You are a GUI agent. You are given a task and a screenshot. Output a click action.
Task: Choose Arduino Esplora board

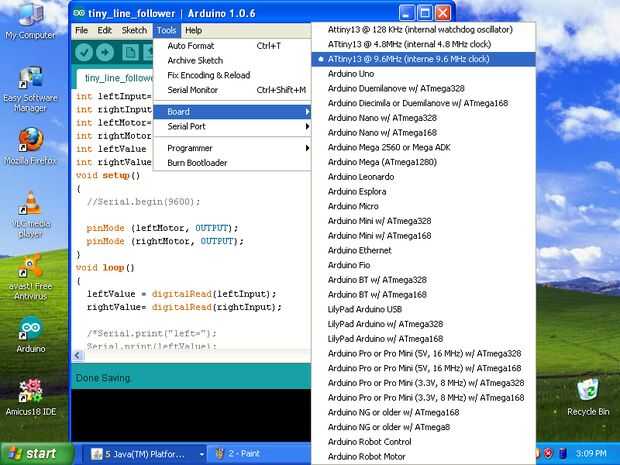423,191
